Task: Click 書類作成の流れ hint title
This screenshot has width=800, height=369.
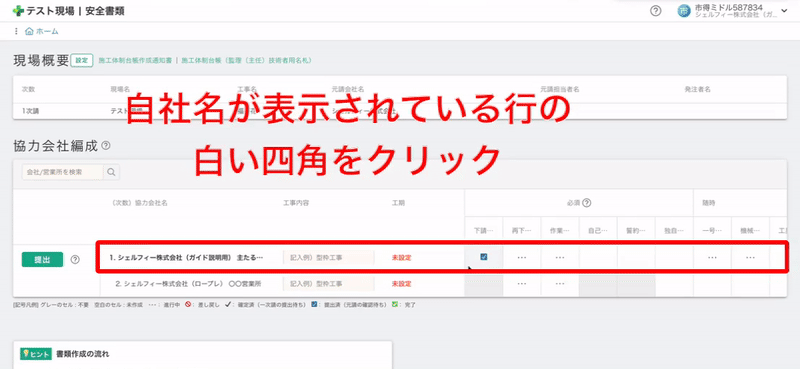Action: (x=83, y=354)
